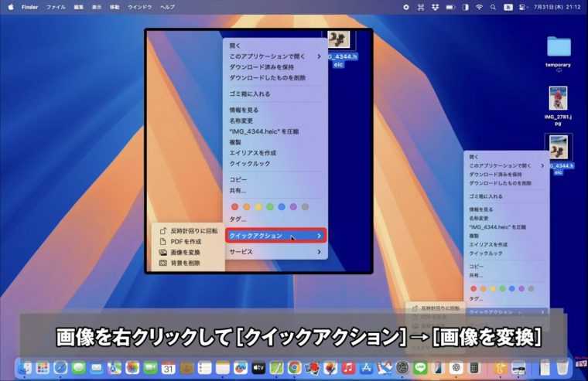
Task: Open Launchpad in the Dock
Action: point(43,368)
